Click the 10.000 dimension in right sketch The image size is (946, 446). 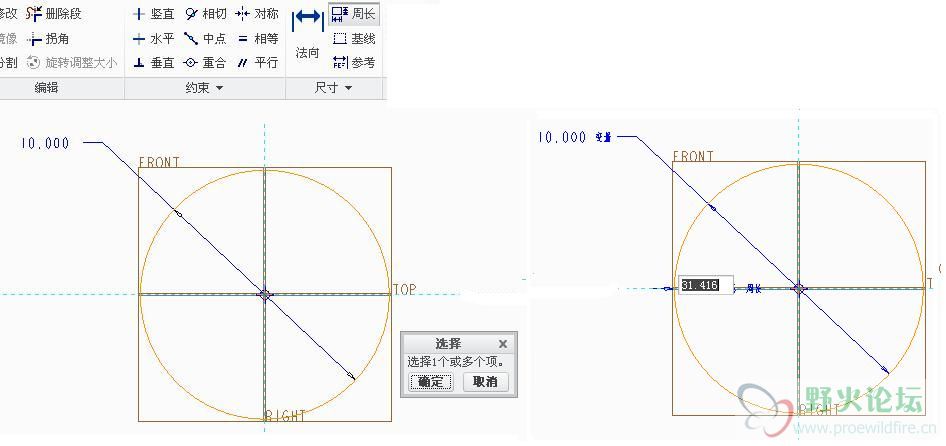pyautogui.click(x=562, y=138)
